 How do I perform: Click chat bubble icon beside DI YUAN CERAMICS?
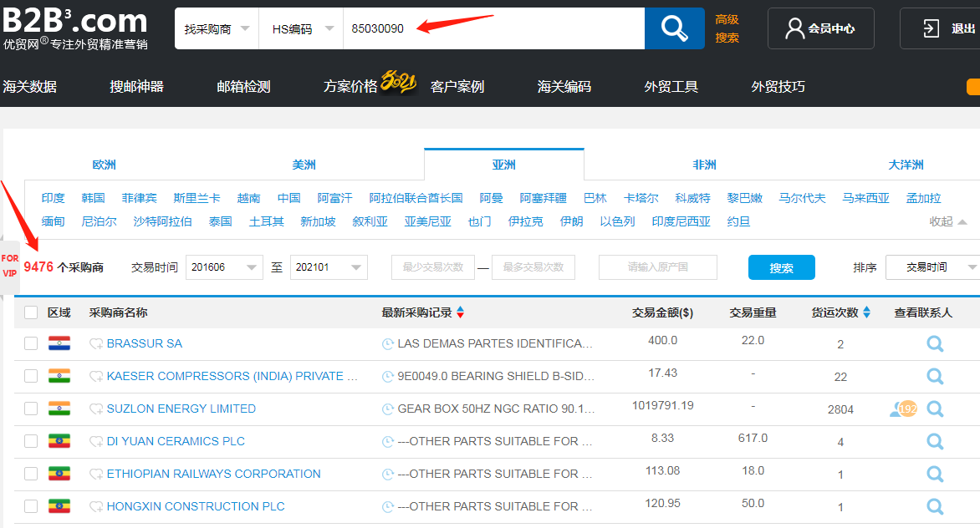pos(95,441)
